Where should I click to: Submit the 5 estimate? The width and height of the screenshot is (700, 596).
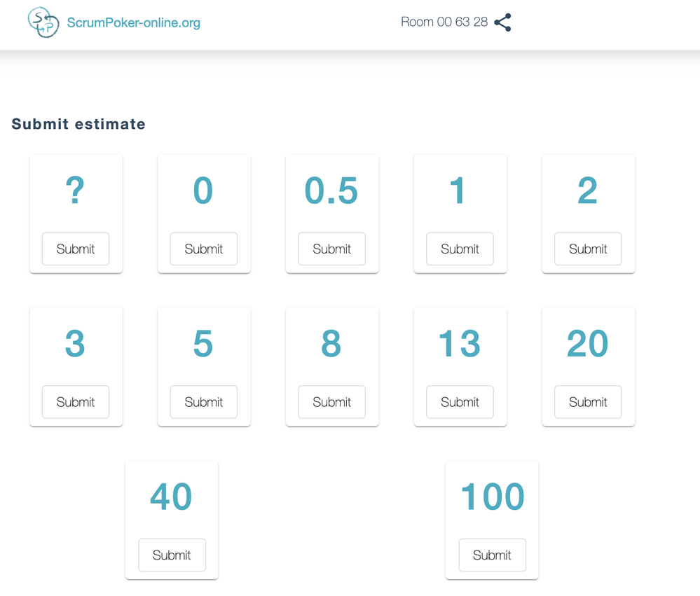click(x=204, y=402)
